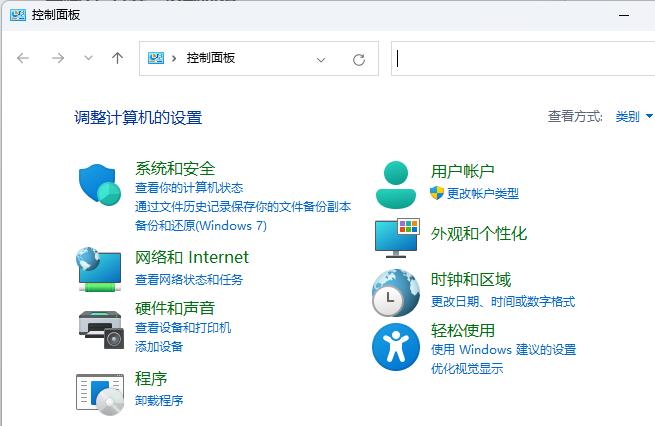Open 备份和还原(Windows 7)
The image size is (655, 426).
pyautogui.click(x=201, y=226)
